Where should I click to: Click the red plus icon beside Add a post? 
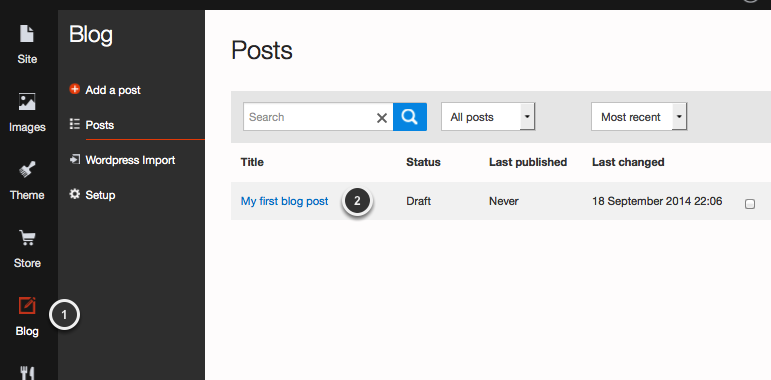point(75,89)
